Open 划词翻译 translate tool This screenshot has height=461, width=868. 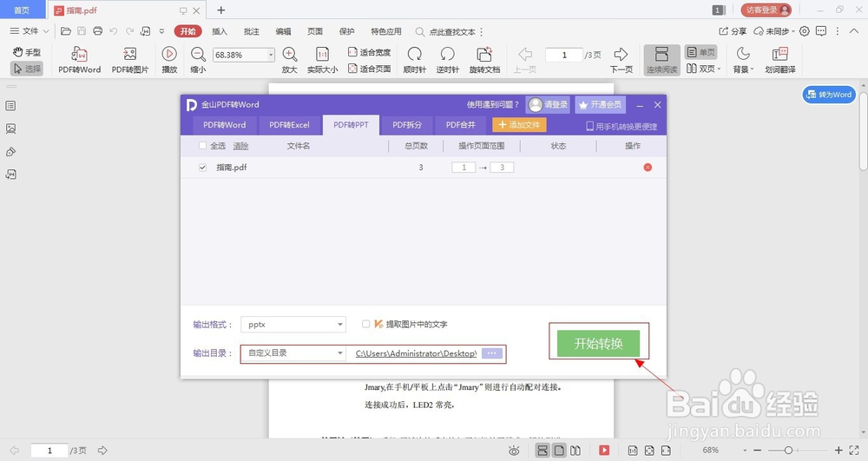(x=780, y=60)
